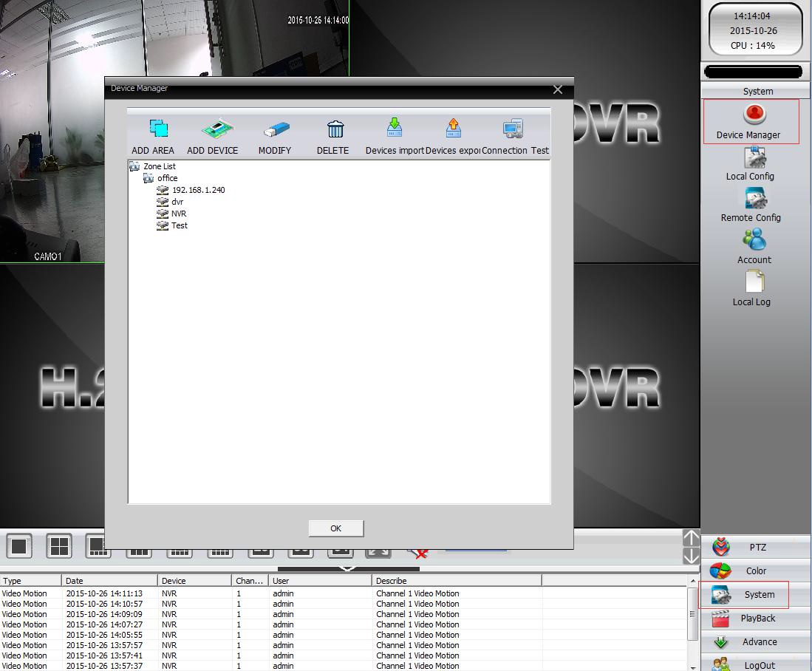Sort log by Chan... column
Viewport: 812px width, 671px height.
[250, 581]
